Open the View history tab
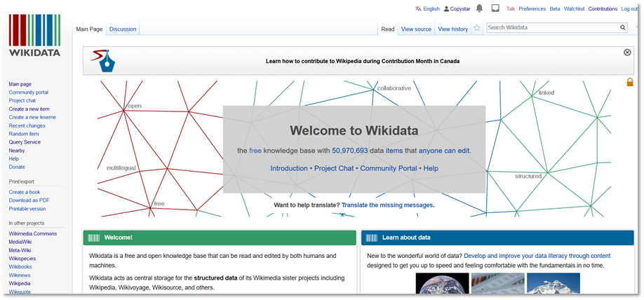The image size is (644, 300). coord(453,29)
